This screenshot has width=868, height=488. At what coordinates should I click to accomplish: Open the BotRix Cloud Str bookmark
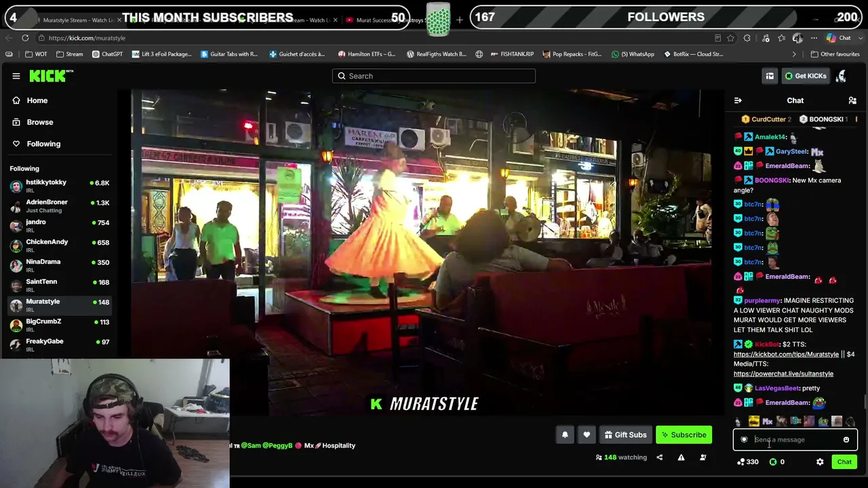693,54
